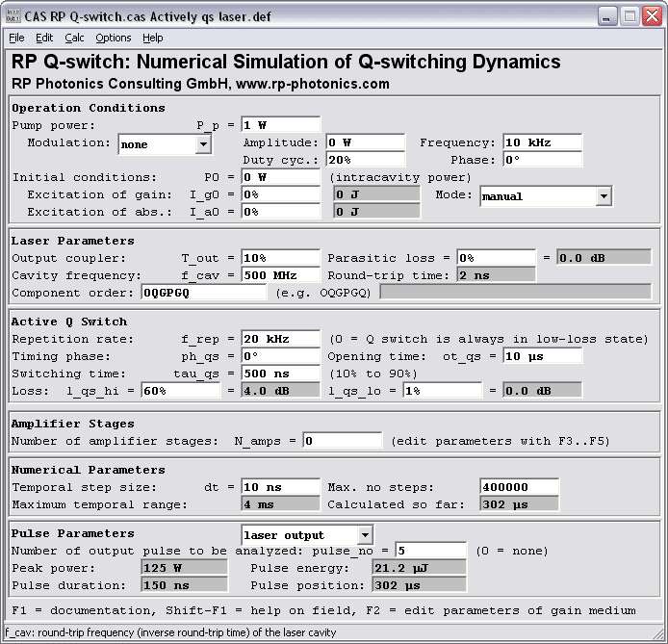Click the Calculated so far value
Image resolution: width=668 pixels, height=644 pixels.
tap(520, 504)
